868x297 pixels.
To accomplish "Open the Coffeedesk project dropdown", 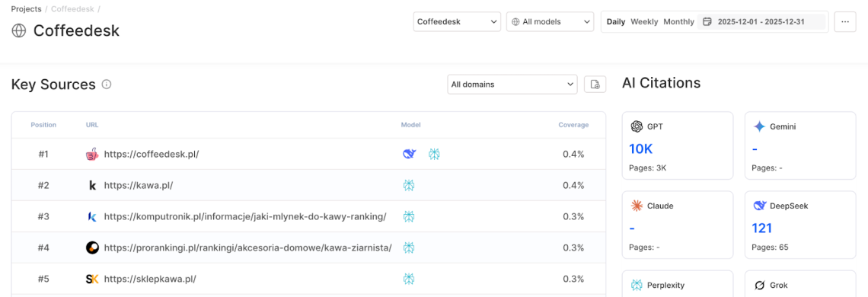I will pyautogui.click(x=457, y=21).
